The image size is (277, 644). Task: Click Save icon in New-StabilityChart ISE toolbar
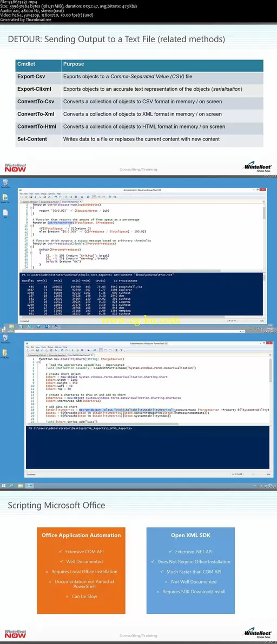coord(37,350)
